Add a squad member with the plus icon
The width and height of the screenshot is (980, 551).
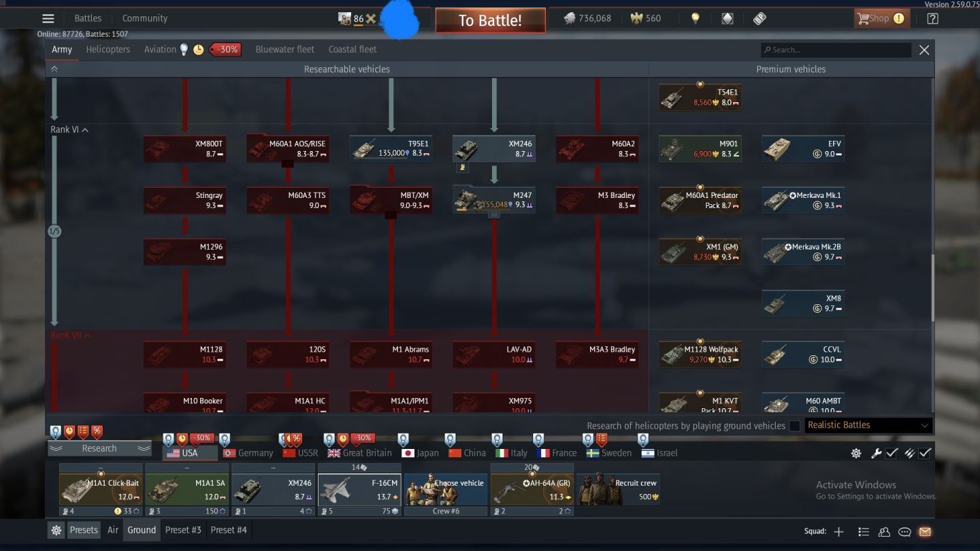point(838,531)
